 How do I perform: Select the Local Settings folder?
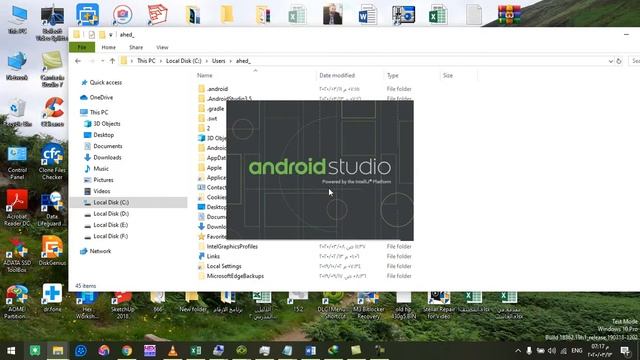(224, 266)
